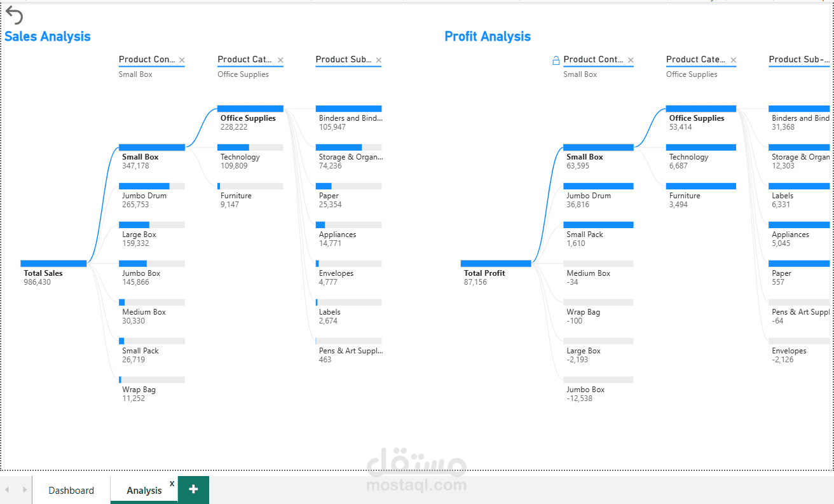834x504 pixels.
Task: Add a new page with plus button
Action: coord(193,489)
